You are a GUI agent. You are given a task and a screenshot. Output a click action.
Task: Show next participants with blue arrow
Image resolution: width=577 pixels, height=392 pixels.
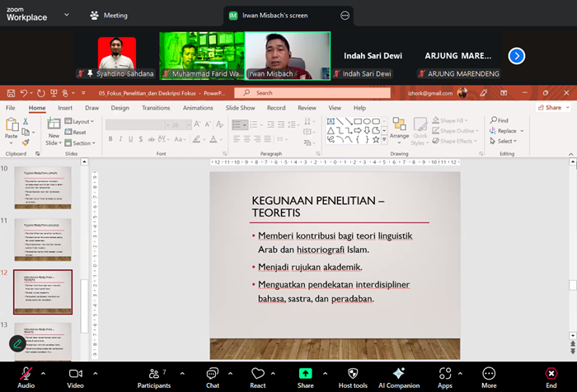coord(516,56)
